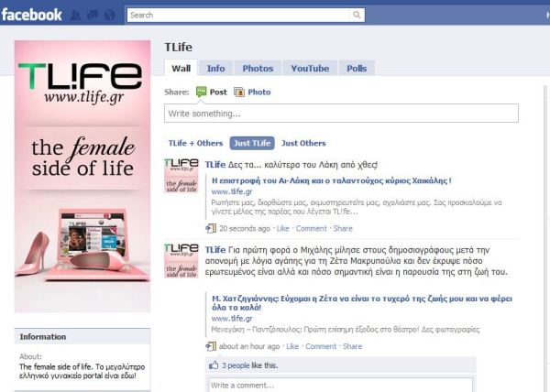Click the Write something box
The height and width of the screenshot is (392, 550).
tap(341, 114)
